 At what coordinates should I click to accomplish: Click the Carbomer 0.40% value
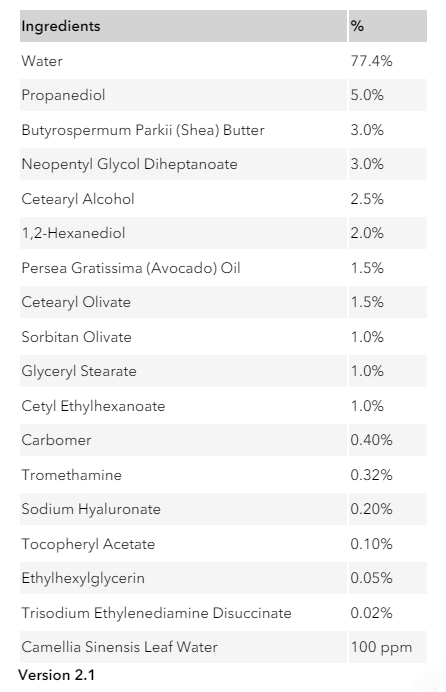coord(371,440)
